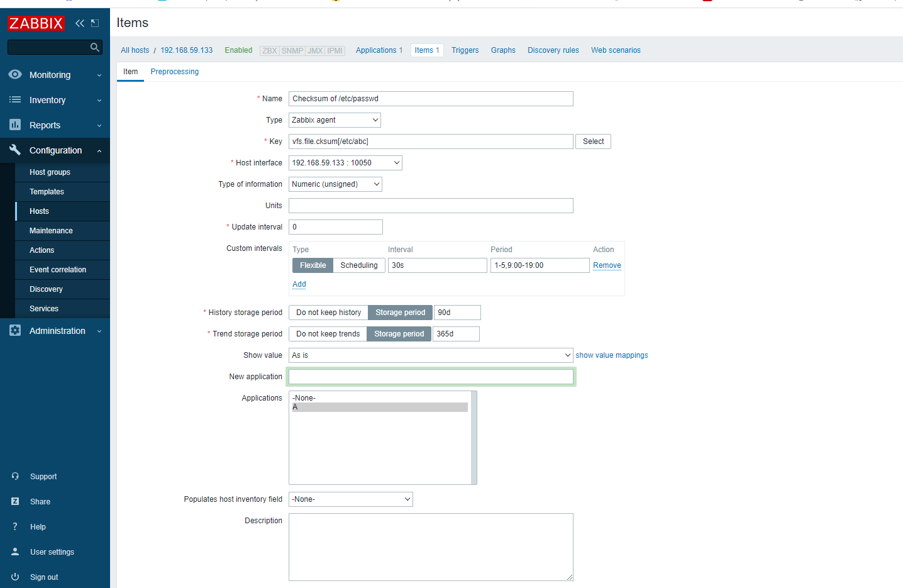Click the Monitoring eye icon
903x588 pixels.
click(x=15, y=74)
